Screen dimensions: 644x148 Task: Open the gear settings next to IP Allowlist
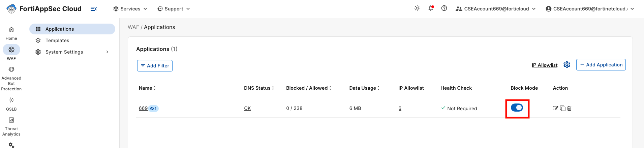(x=567, y=65)
